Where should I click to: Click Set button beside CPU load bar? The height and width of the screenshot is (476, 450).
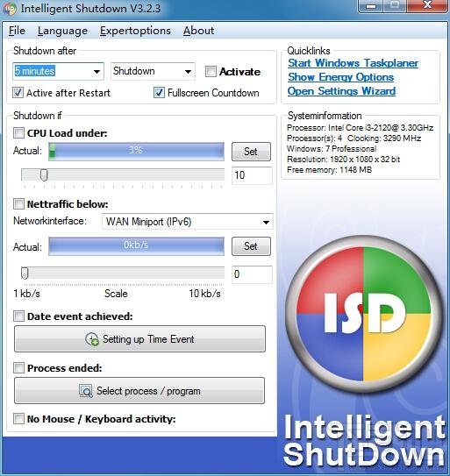pos(251,152)
